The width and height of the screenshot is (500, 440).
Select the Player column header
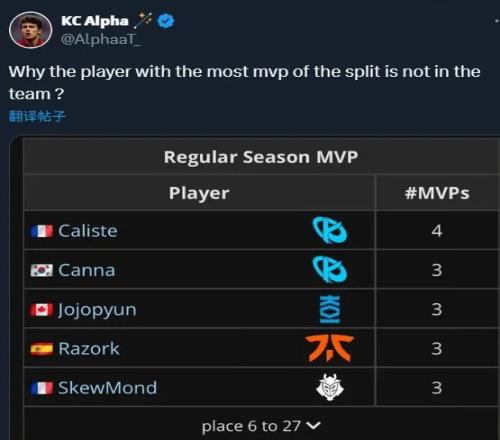199,193
